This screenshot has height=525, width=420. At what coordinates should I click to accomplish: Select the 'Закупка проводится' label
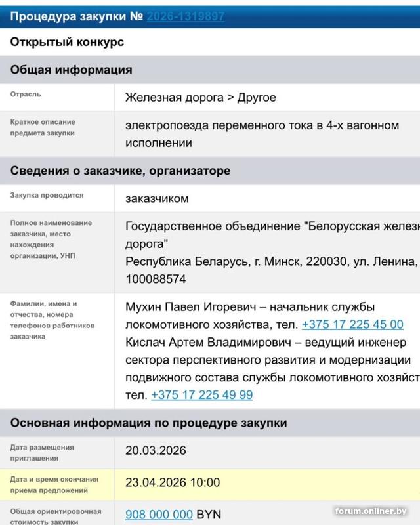point(47,195)
